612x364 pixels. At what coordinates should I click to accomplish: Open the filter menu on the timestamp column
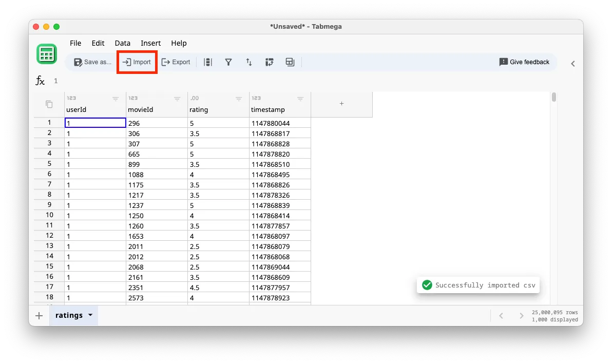300,99
